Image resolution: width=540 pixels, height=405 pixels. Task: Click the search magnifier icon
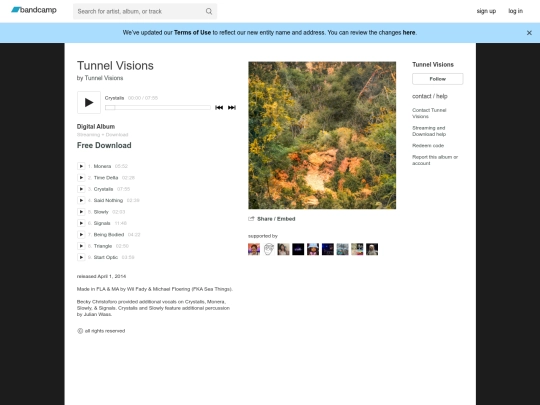tap(209, 11)
